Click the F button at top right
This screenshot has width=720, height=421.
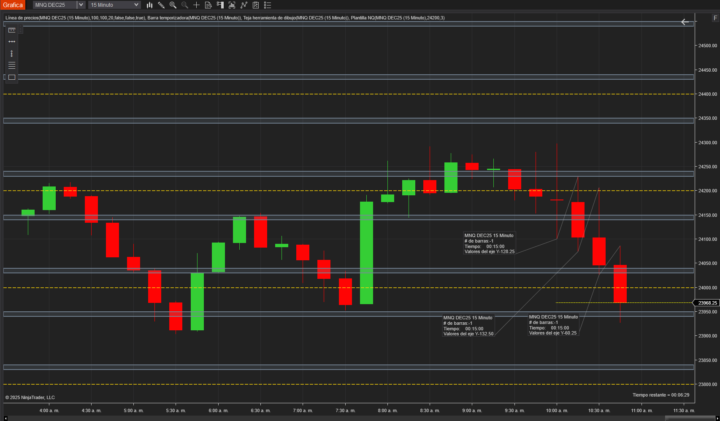point(715,18)
